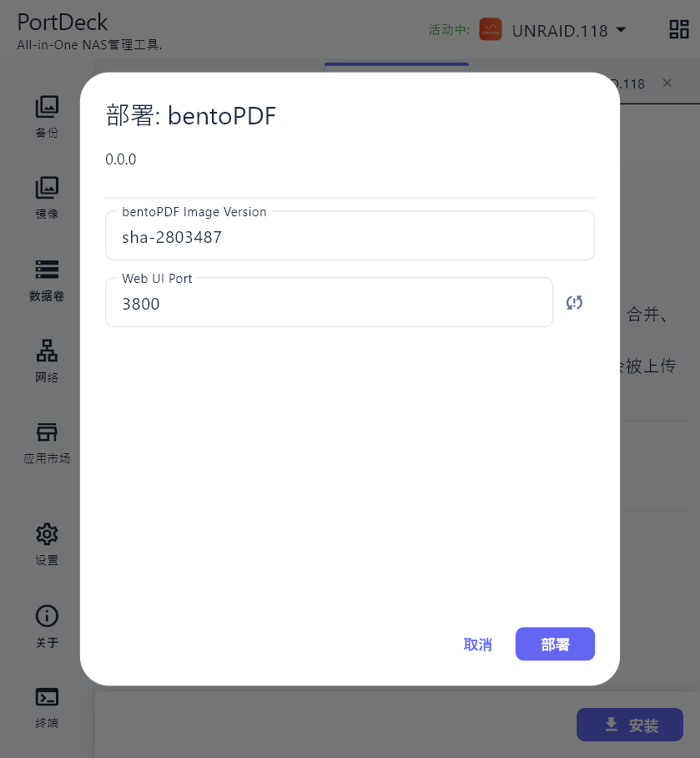The height and width of the screenshot is (758, 700).
Task: Focus the bentoPDF Image Version field
Action: click(x=350, y=235)
